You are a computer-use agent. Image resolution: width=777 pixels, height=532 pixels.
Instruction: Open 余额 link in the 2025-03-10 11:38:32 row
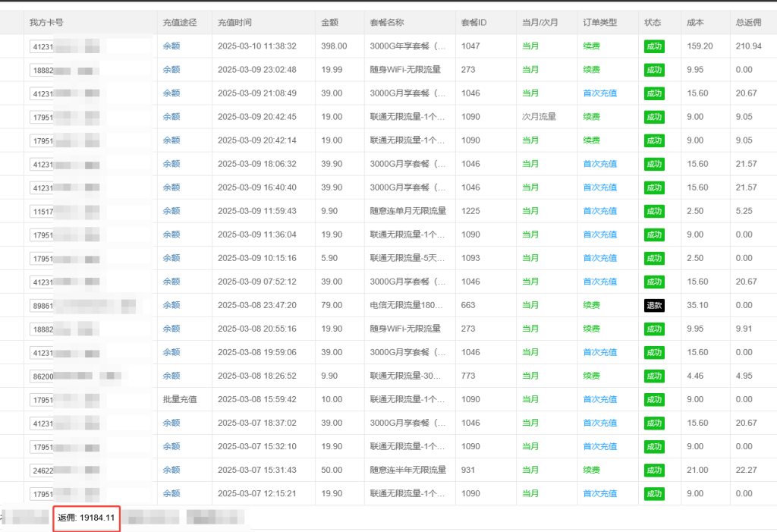[171, 46]
